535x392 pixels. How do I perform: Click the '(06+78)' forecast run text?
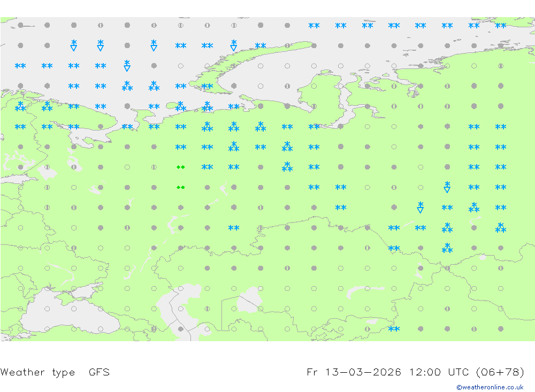(500, 372)
